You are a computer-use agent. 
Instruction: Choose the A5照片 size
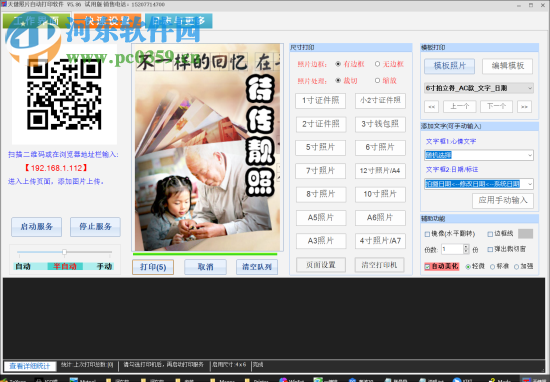(321, 217)
